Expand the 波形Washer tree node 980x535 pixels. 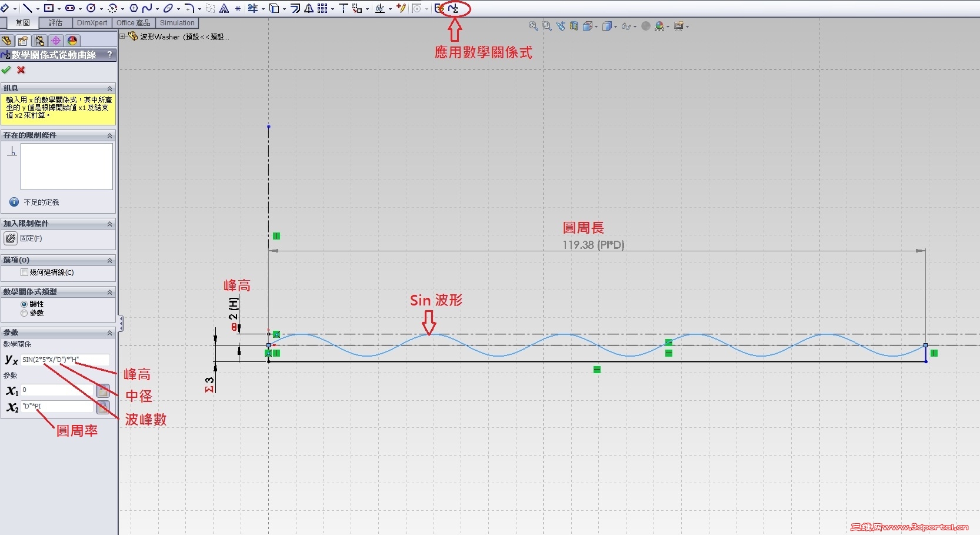122,36
